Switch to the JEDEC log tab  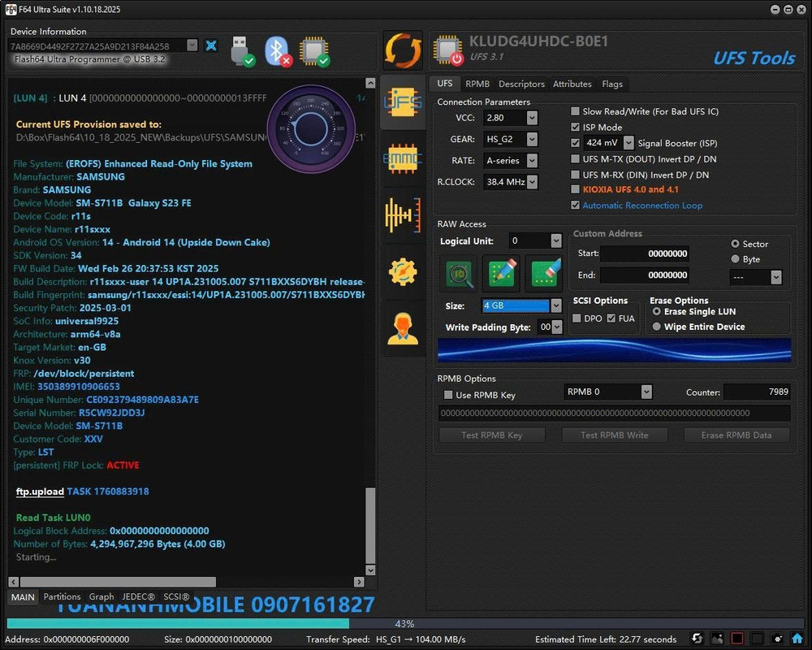[138, 596]
